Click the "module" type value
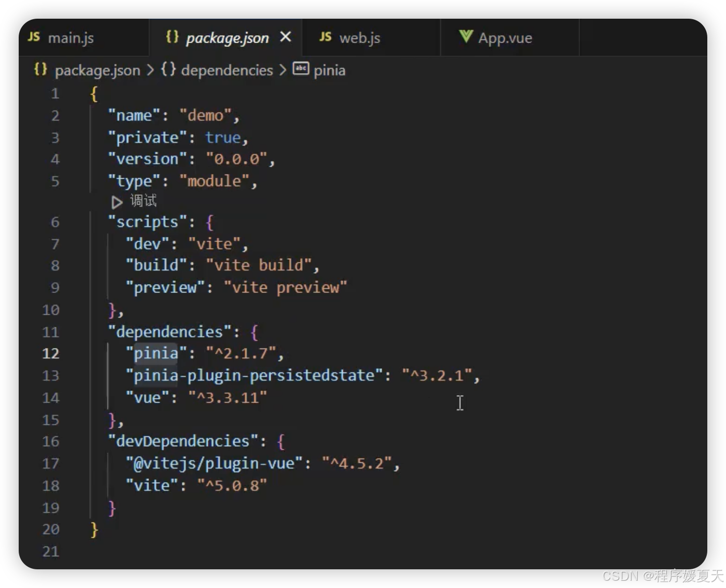 [x=214, y=181]
